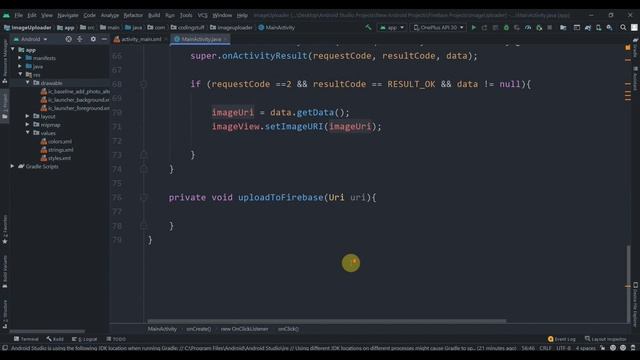Open the TODO tool window
640x360 pixels.
pyautogui.click(x=116, y=339)
